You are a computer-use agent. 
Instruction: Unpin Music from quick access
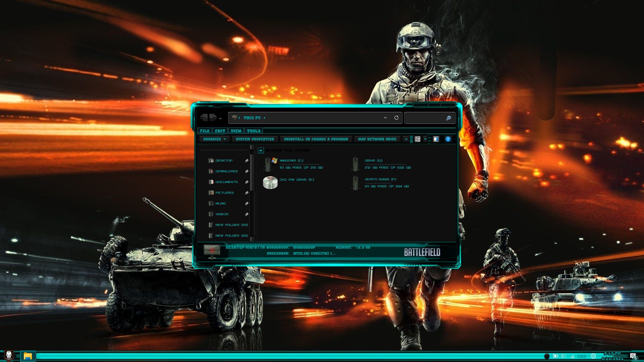click(247, 203)
